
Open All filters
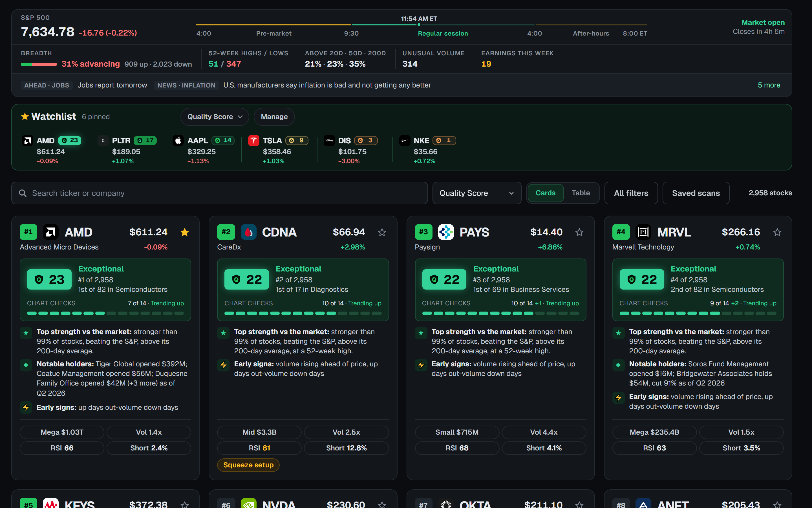click(x=631, y=193)
